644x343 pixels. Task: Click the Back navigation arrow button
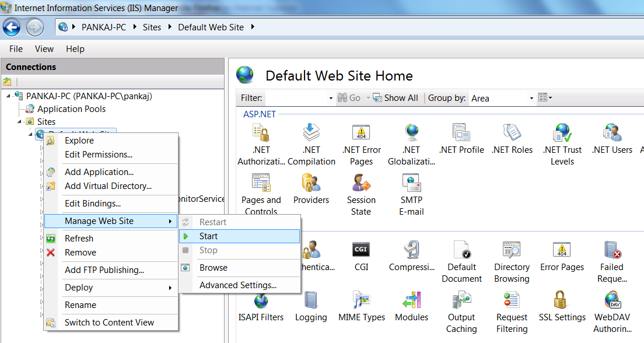pyautogui.click(x=12, y=27)
